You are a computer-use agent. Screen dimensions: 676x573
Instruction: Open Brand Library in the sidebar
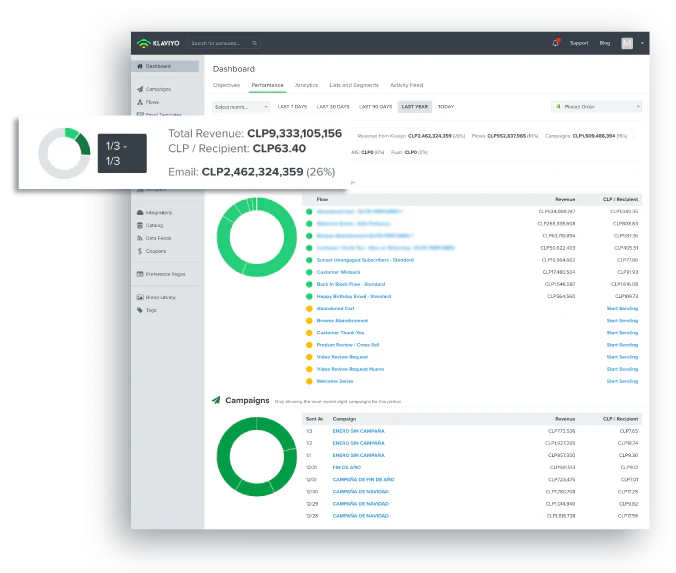160,297
